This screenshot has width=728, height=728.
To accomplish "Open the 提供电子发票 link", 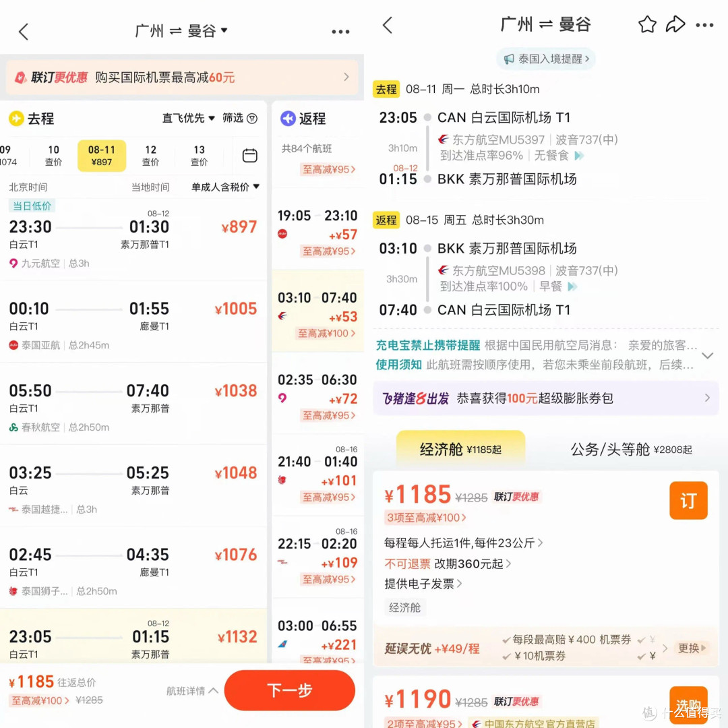I will tap(423, 584).
